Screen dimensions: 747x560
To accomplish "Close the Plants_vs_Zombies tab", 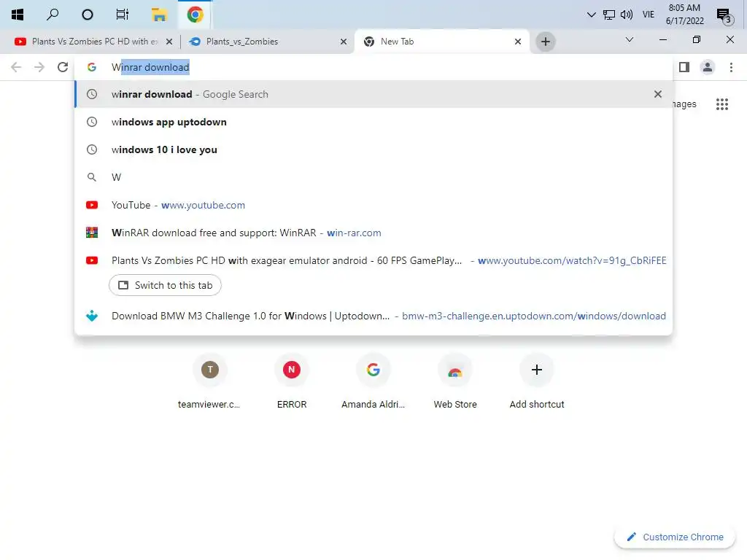I will tap(344, 42).
